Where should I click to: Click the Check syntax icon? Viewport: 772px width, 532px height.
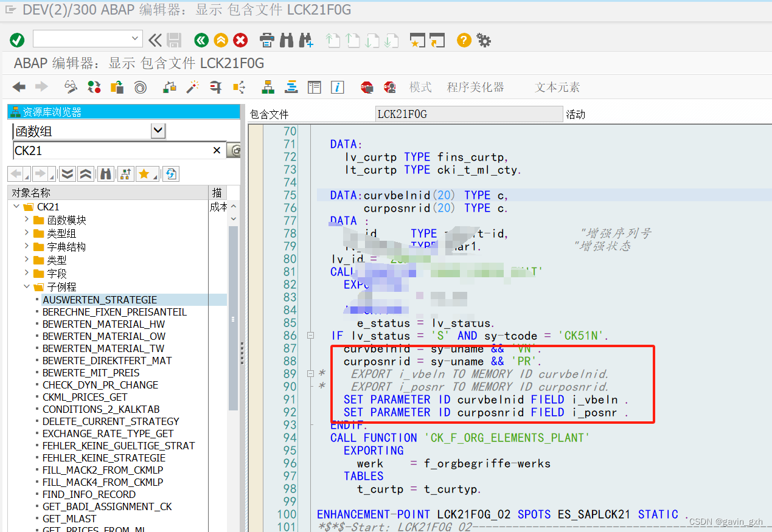click(x=170, y=87)
